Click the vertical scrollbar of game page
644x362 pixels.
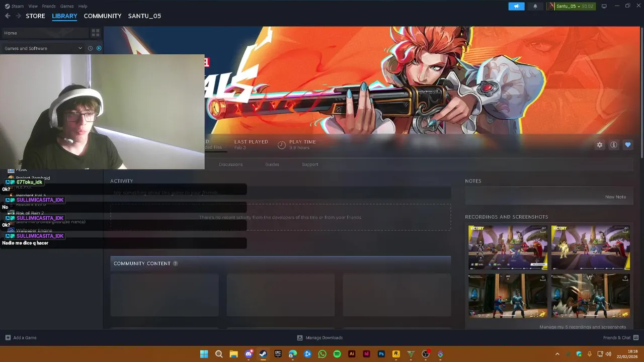point(641,93)
